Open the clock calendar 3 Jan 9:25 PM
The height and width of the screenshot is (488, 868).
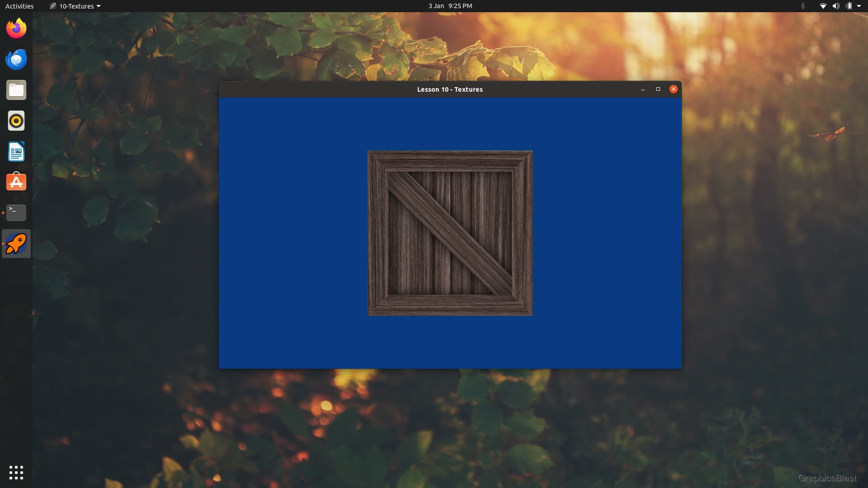tap(450, 6)
